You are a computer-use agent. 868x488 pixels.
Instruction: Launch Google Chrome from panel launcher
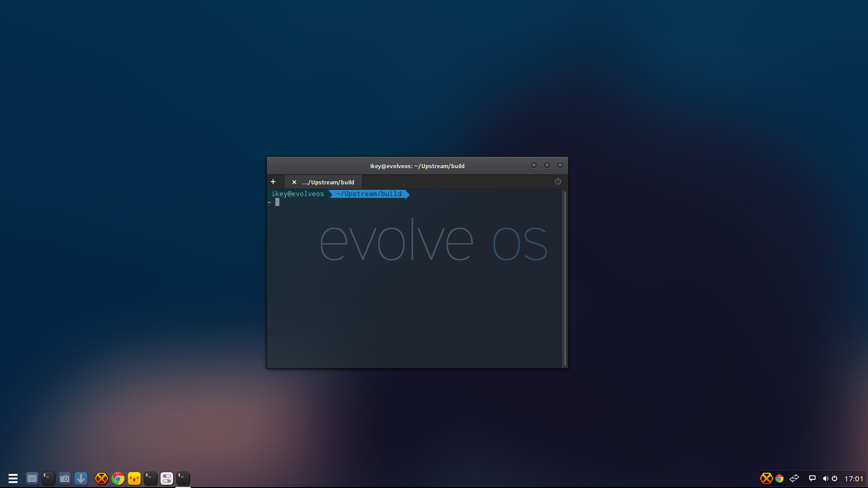[118, 479]
